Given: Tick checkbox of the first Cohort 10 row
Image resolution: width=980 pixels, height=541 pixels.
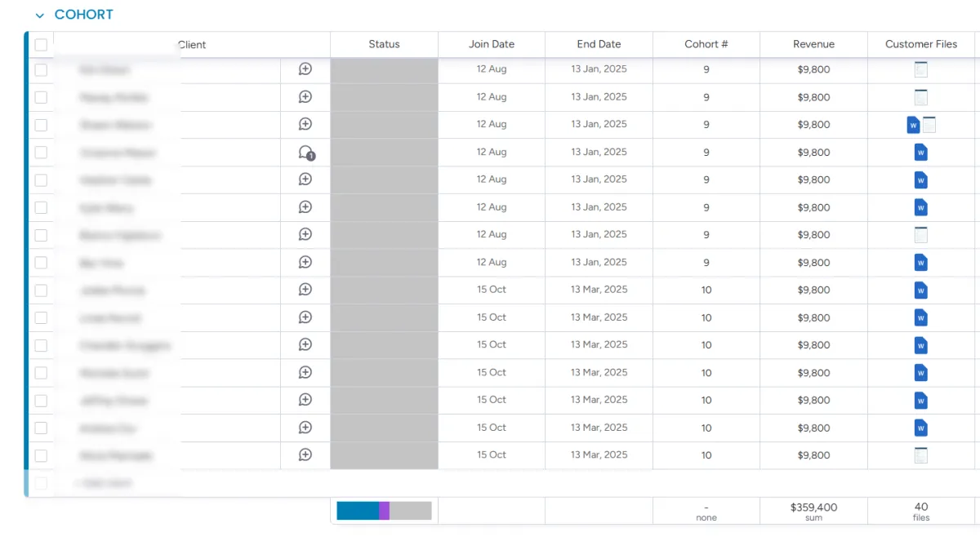Looking at the screenshot, I should tap(41, 290).
